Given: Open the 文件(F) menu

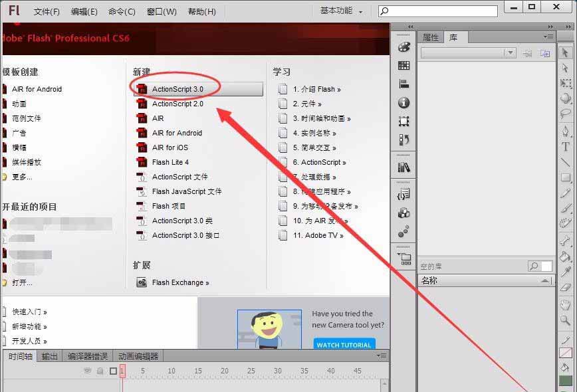Looking at the screenshot, I should (x=47, y=12).
